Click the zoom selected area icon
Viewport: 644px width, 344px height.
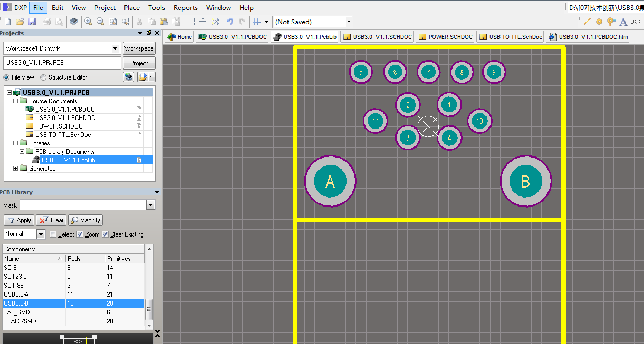pos(125,22)
